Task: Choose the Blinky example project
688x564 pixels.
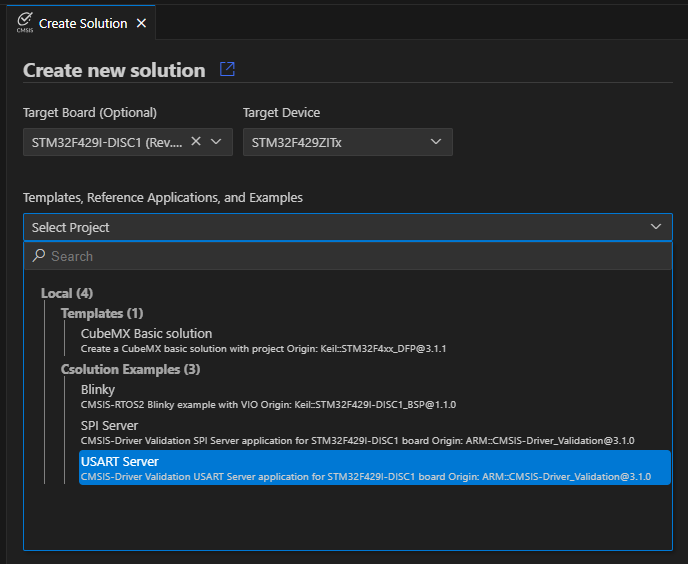Action: click(x=98, y=389)
